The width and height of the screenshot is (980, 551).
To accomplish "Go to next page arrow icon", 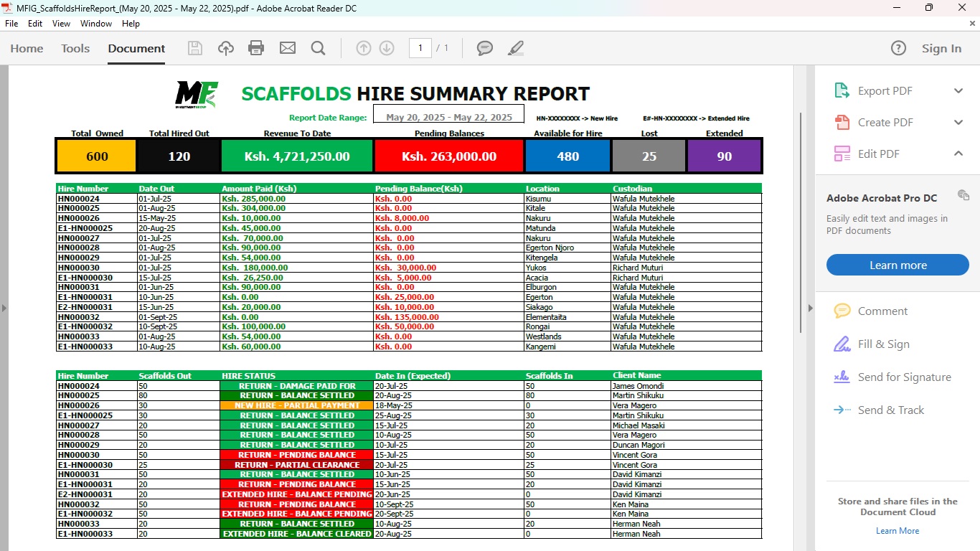I will pos(387,48).
